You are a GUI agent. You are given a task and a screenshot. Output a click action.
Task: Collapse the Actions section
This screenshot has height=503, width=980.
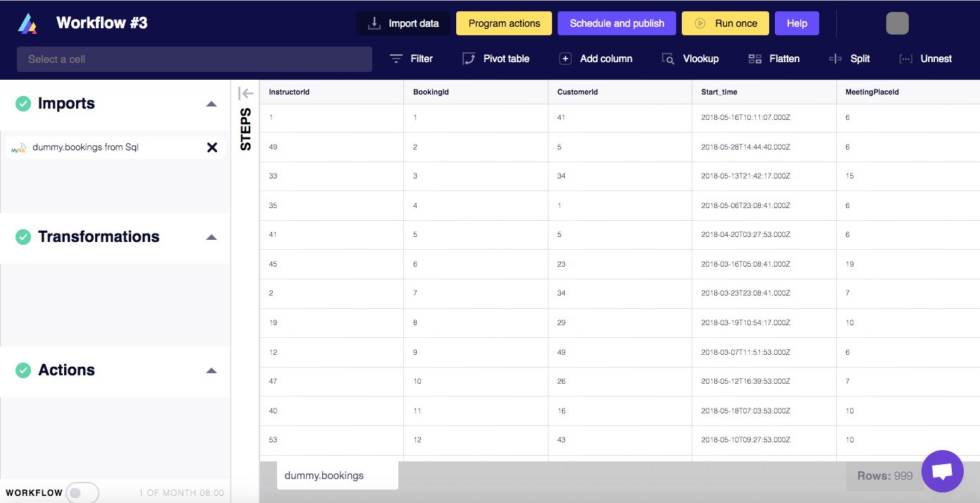211,370
